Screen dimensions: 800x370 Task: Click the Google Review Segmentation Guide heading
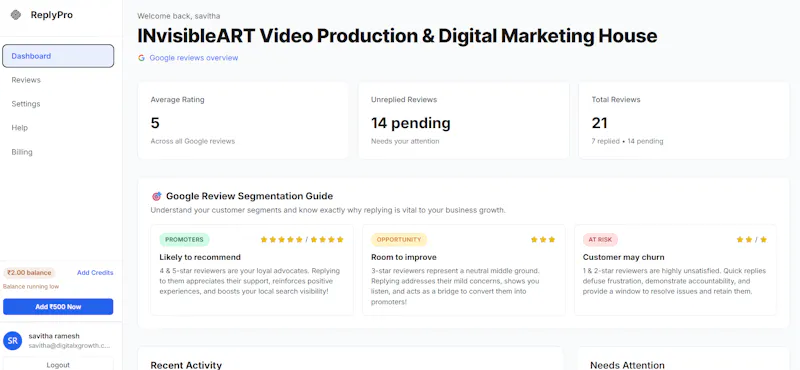tap(249, 196)
